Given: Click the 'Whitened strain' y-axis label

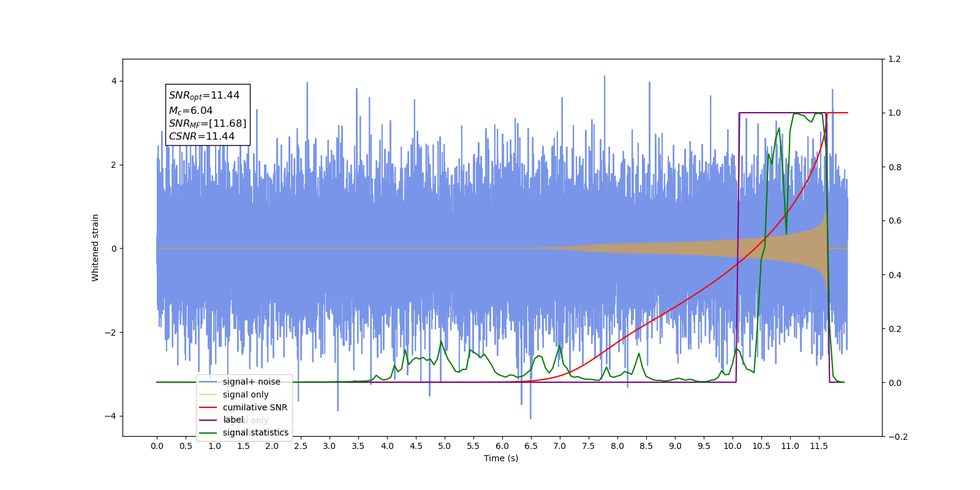Looking at the screenshot, I should [x=95, y=247].
